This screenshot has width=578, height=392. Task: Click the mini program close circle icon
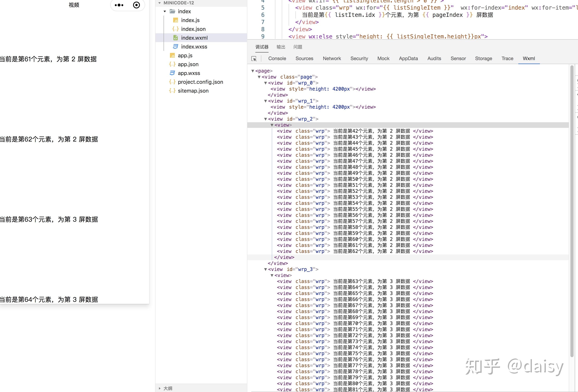136,5
